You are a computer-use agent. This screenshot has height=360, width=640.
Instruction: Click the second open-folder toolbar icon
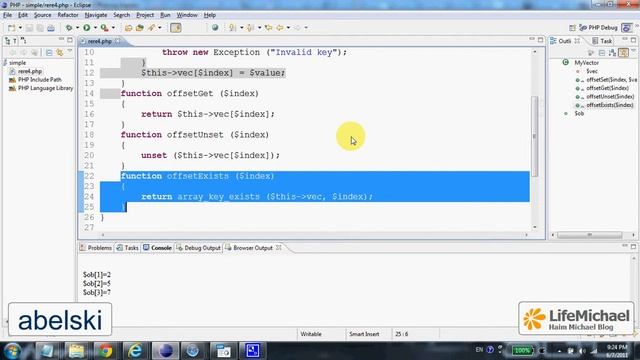click(140, 28)
